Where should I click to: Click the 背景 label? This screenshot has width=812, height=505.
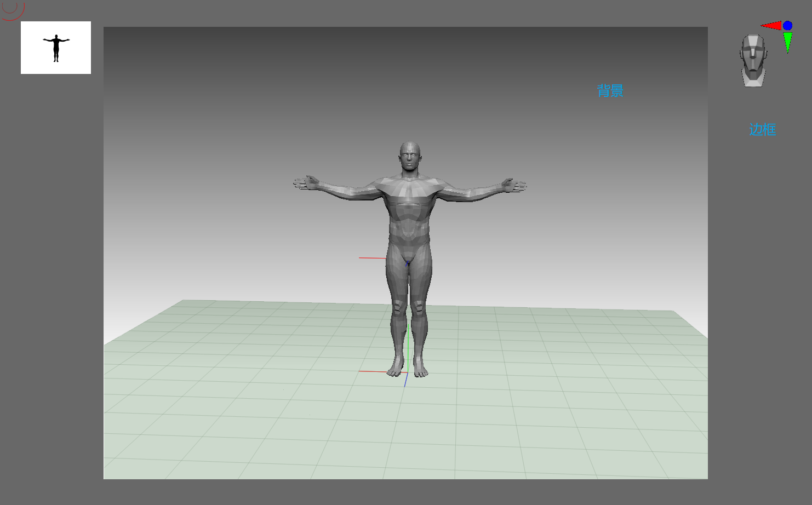click(x=610, y=91)
